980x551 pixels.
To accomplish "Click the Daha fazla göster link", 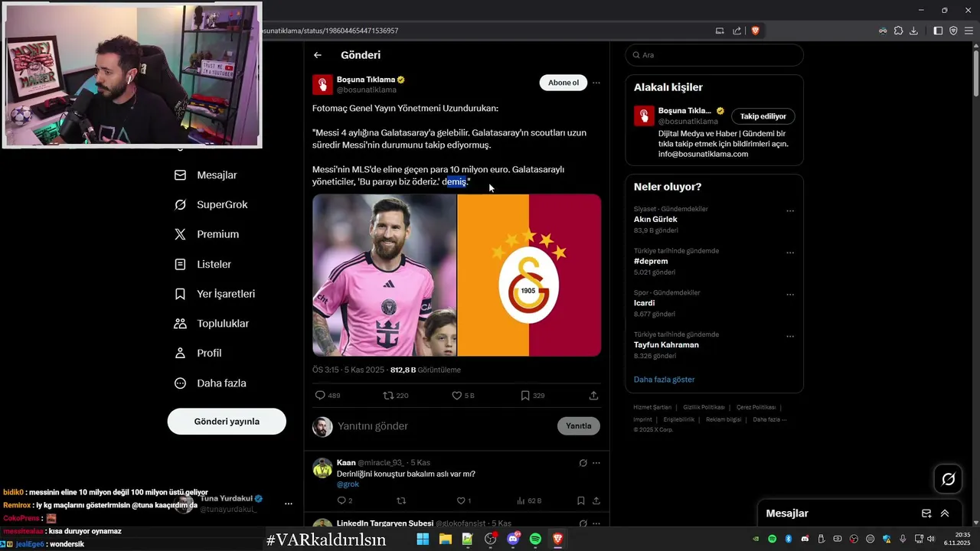I will tap(664, 380).
